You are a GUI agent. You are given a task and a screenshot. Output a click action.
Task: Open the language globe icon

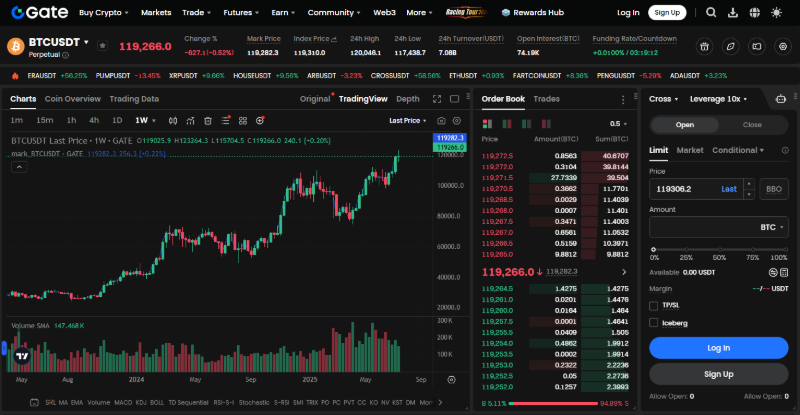[755, 13]
